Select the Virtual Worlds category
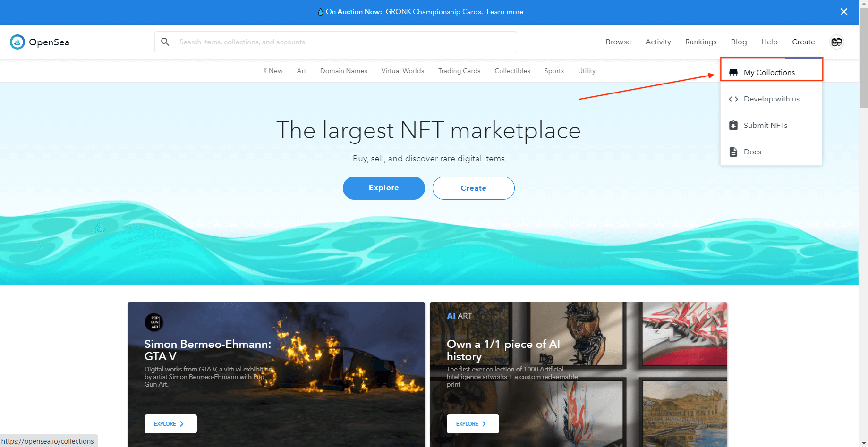This screenshot has width=868, height=447. (x=402, y=71)
